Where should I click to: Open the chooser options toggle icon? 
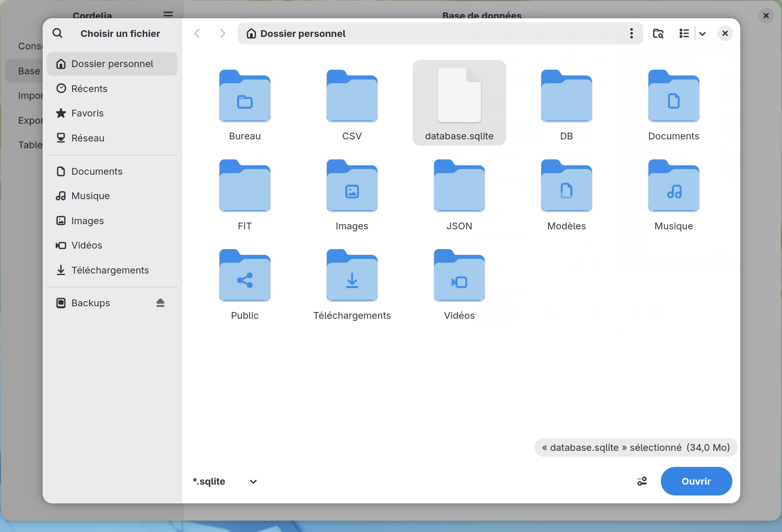[642, 481]
